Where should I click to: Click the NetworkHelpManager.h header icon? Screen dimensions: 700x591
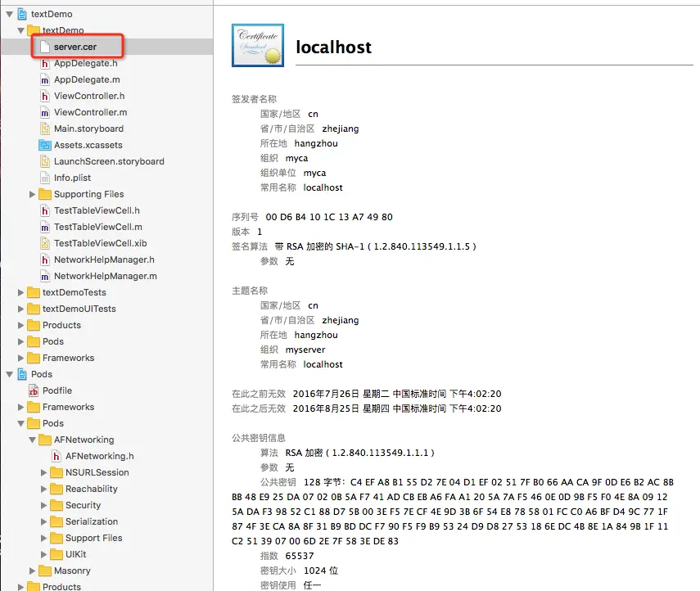[x=45, y=259]
